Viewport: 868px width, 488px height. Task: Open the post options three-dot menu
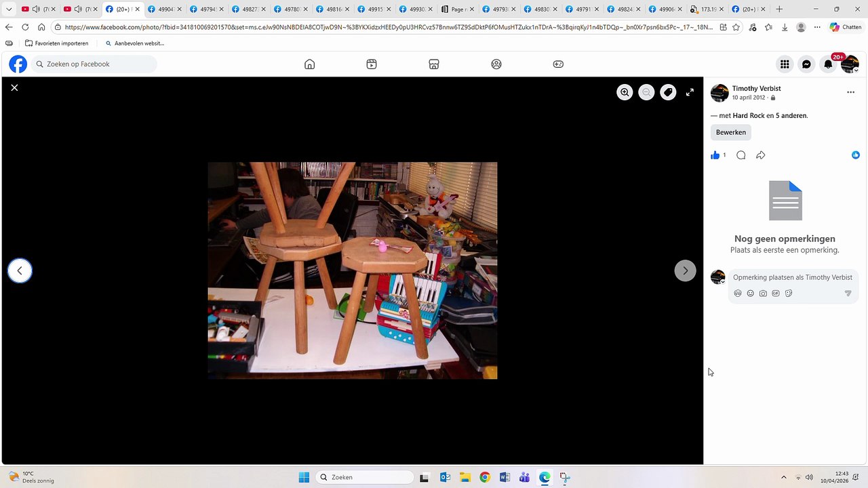pos(850,92)
